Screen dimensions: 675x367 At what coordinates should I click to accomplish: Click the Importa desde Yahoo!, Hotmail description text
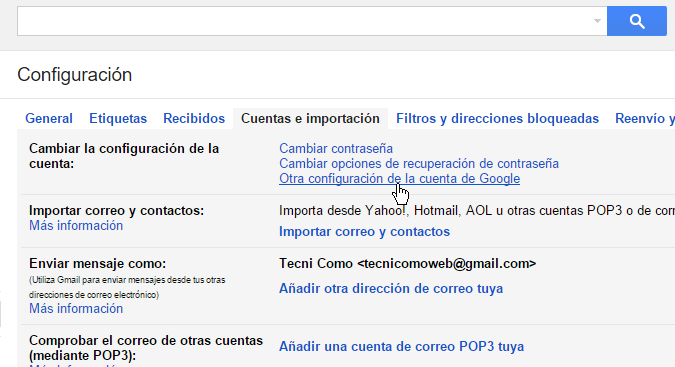[477, 210]
